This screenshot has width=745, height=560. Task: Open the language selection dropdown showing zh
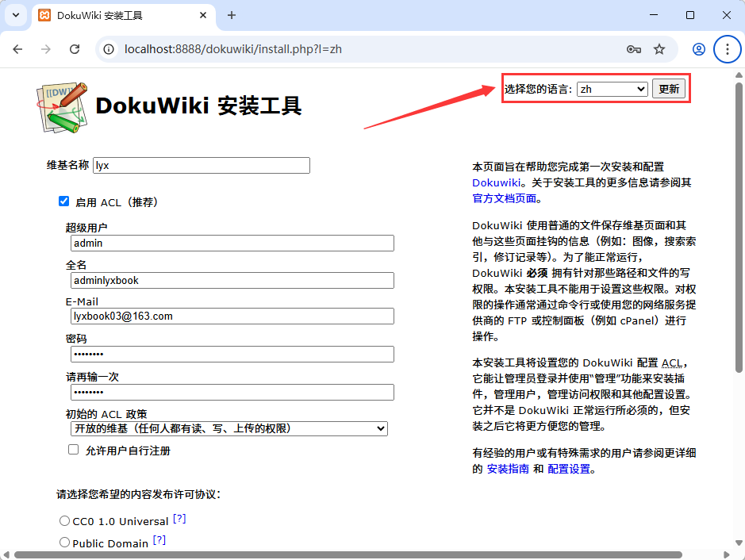click(613, 88)
